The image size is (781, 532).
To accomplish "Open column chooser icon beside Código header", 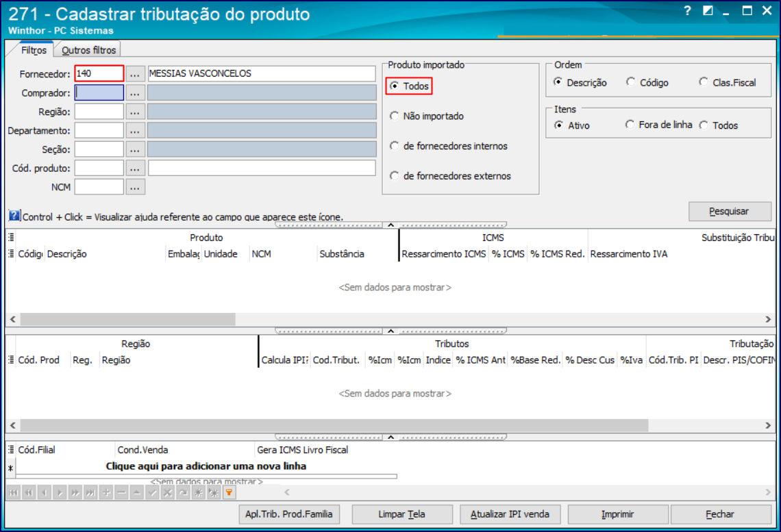I will pyautogui.click(x=11, y=253).
